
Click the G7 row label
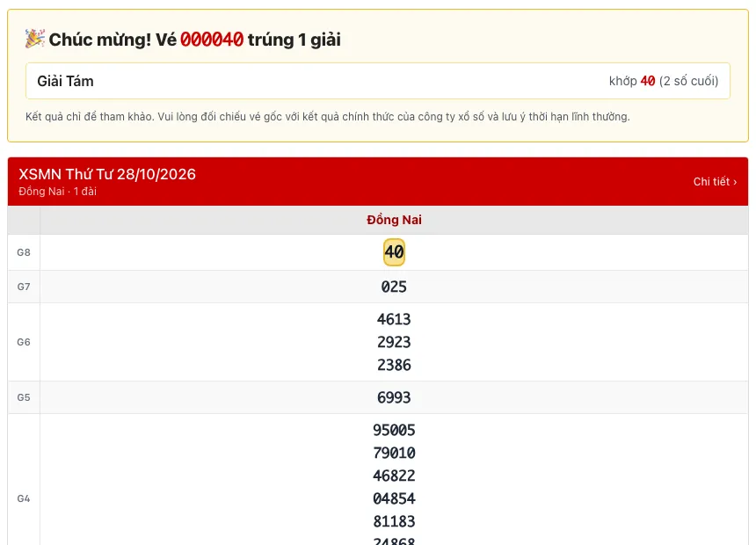tap(24, 287)
